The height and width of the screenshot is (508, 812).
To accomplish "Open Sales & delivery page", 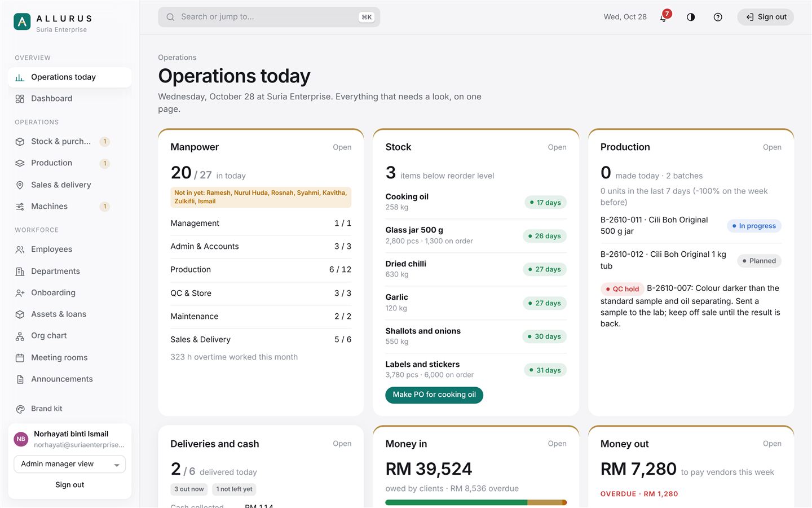I will pos(70,185).
